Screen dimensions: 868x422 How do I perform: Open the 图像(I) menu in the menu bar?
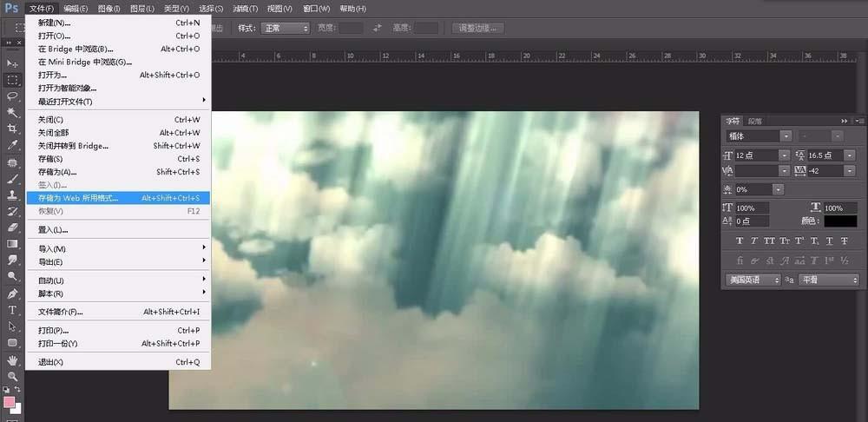(x=108, y=9)
